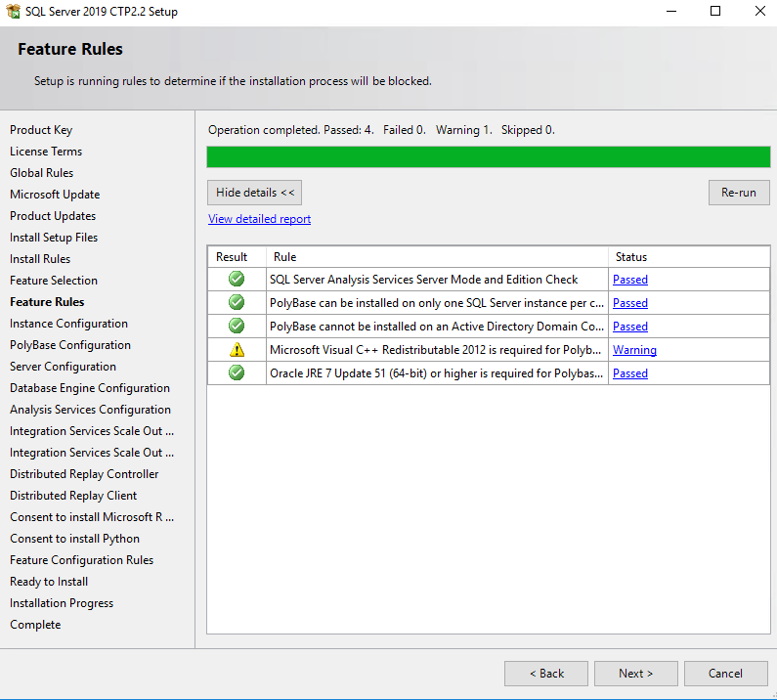Select Ready to Install step
The image size is (777, 700).
click(49, 582)
